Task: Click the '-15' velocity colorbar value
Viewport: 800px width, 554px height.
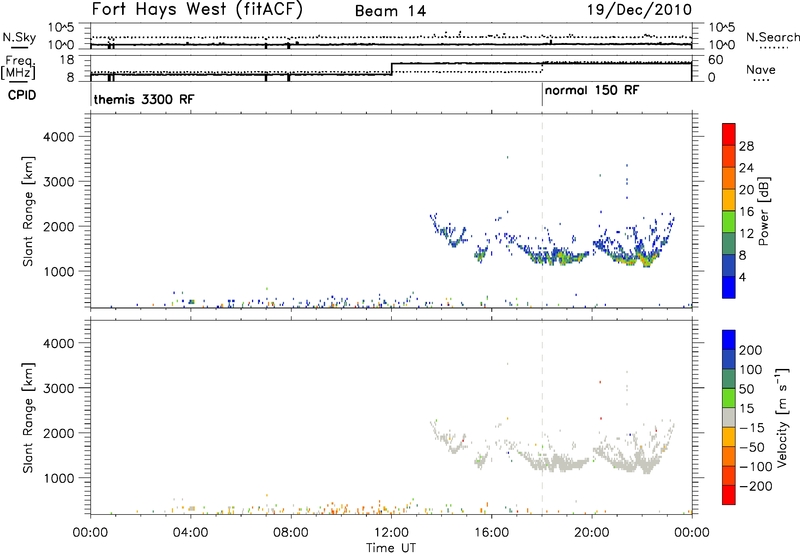Action: [x=752, y=428]
